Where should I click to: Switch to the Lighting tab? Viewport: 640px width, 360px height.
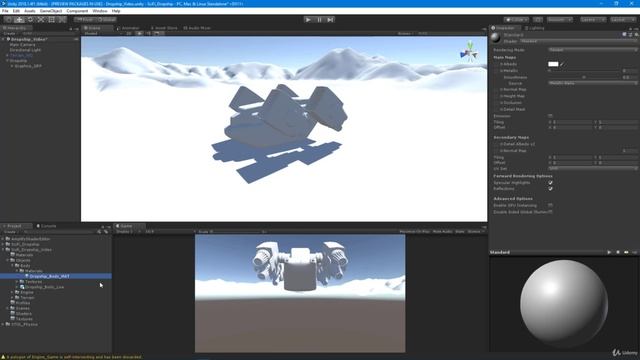coord(535,28)
